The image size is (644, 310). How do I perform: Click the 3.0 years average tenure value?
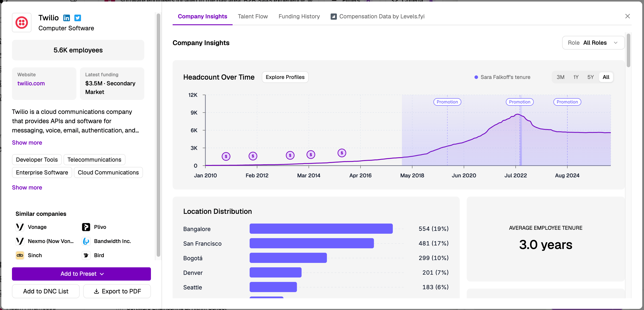pyautogui.click(x=546, y=245)
